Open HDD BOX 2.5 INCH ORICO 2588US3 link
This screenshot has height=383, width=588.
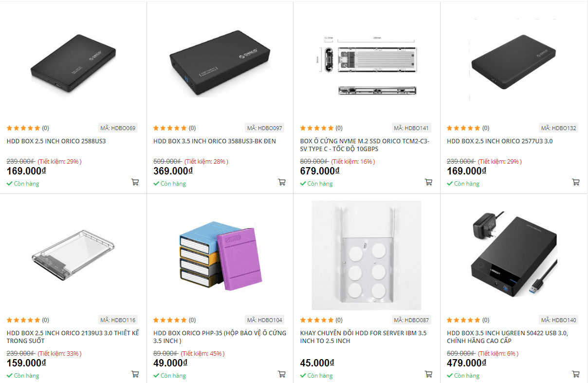pyautogui.click(x=56, y=141)
